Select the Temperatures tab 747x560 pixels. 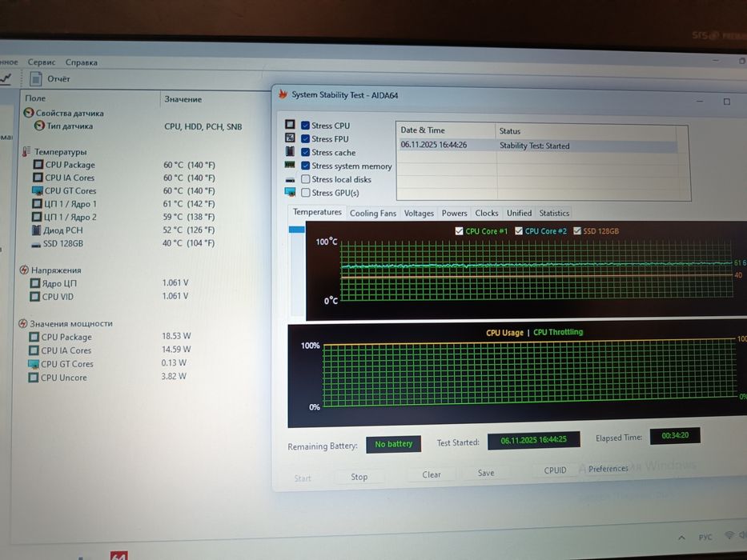[x=317, y=212]
